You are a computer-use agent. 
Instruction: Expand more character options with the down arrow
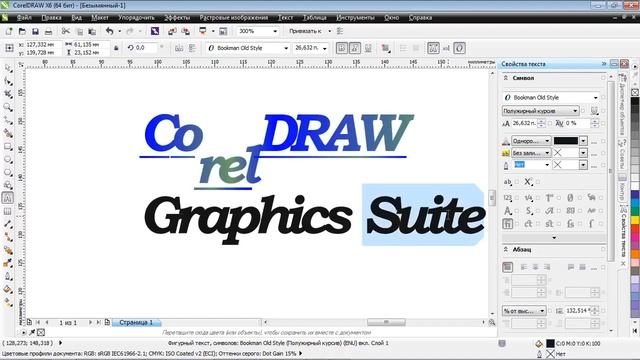tap(554, 238)
